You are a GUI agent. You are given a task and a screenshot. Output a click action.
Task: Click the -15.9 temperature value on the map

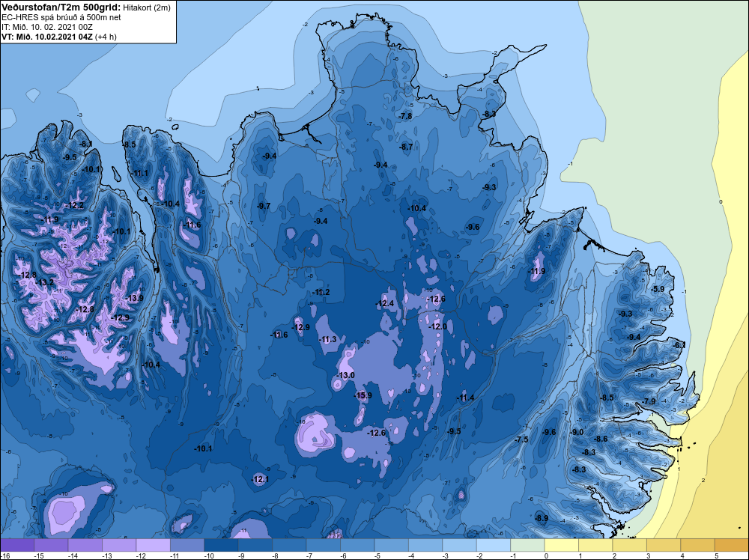click(x=363, y=396)
